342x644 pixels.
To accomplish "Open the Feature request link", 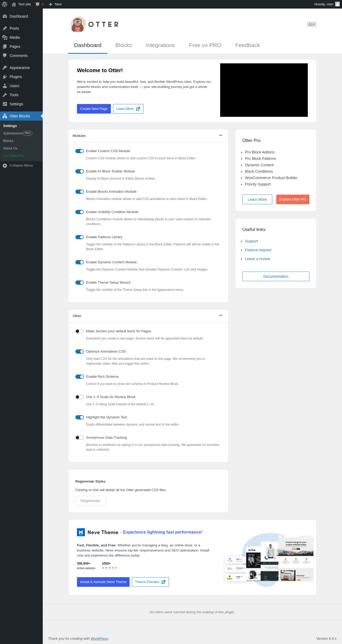I will [x=258, y=250].
